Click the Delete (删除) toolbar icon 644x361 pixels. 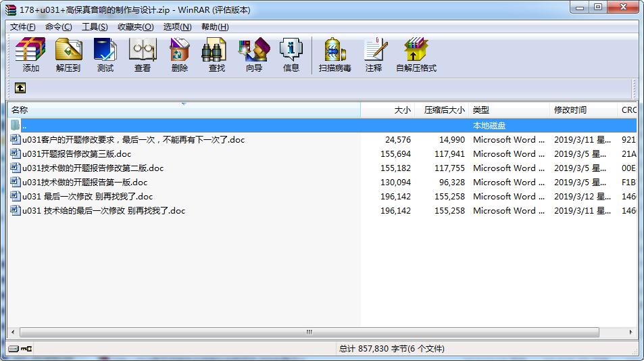[180, 55]
